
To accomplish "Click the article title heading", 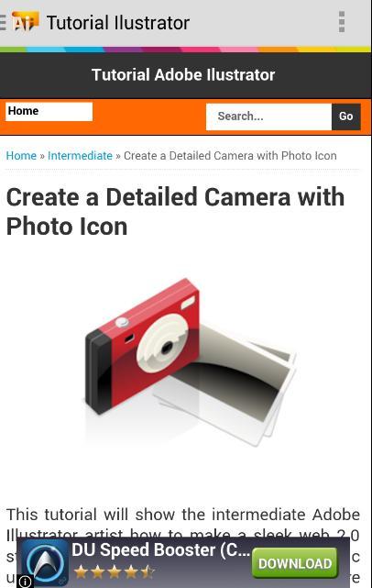I will [175, 212].
